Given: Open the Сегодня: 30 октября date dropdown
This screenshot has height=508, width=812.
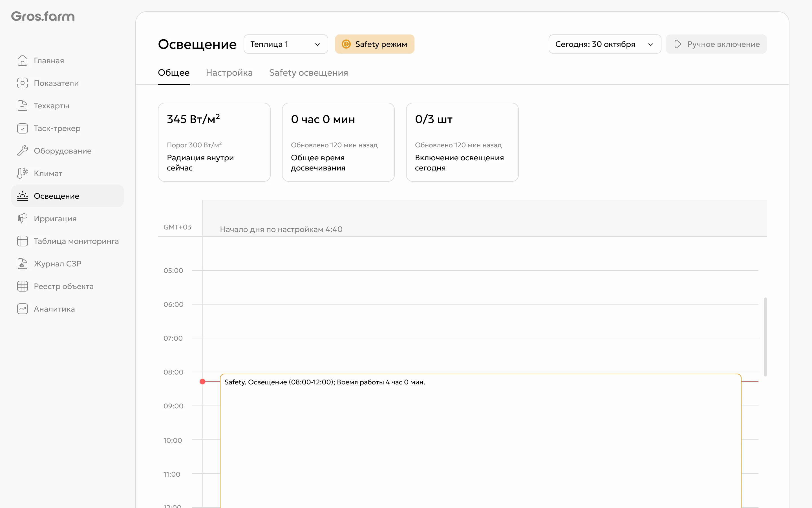Looking at the screenshot, I should (x=605, y=44).
